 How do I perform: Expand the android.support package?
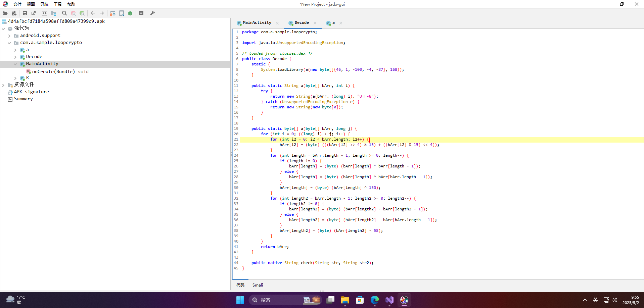click(x=9, y=36)
